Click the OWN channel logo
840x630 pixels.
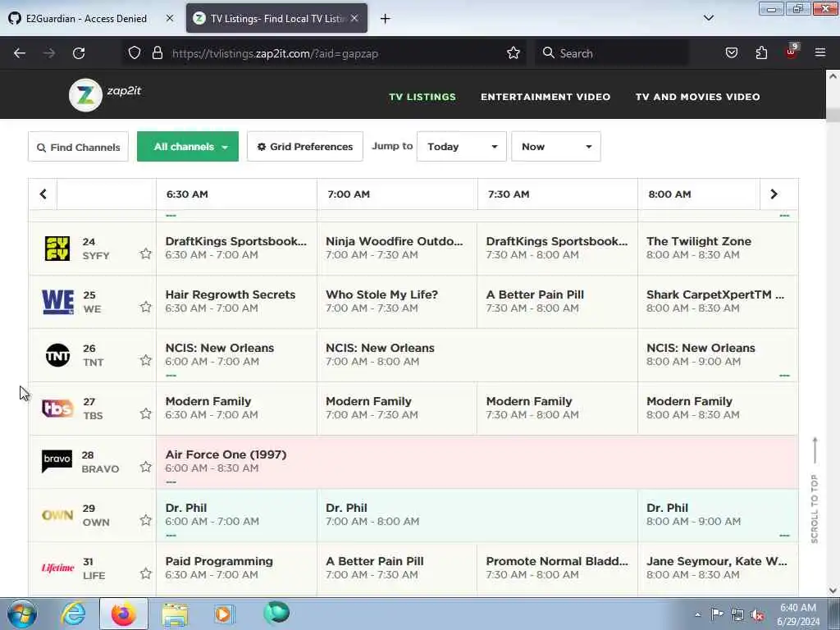click(57, 515)
